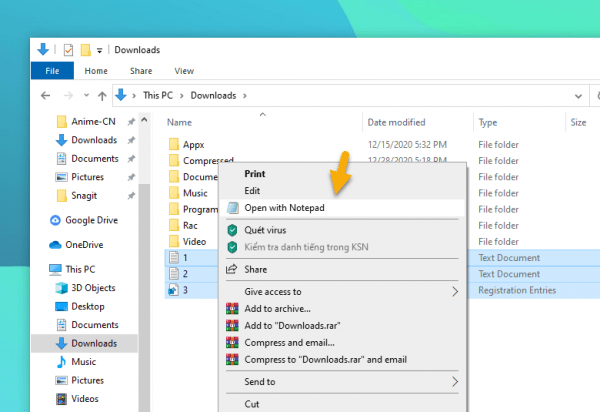Viewport: 600px width, 412px height.
Task: Choose Edit from the context menu
Action: point(252,191)
